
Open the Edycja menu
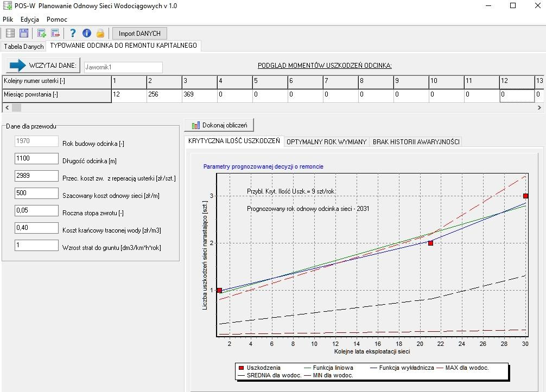pos(30,20)
